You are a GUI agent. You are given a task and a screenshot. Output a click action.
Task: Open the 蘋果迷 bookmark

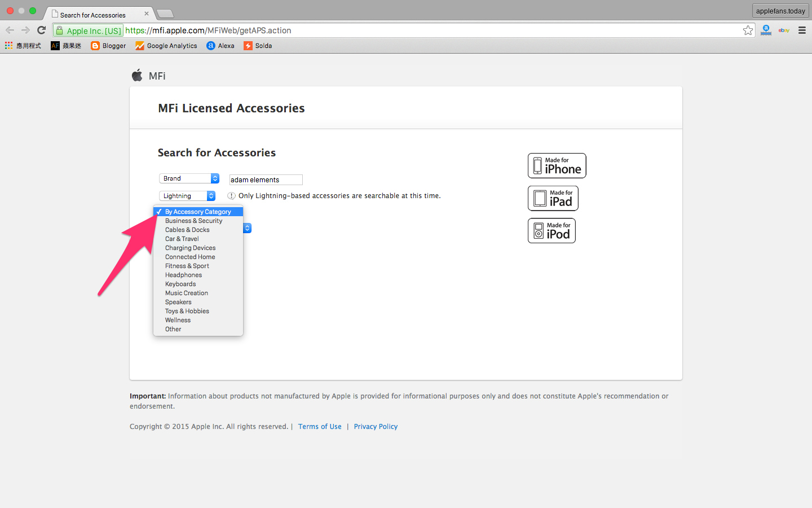[66, 46]
